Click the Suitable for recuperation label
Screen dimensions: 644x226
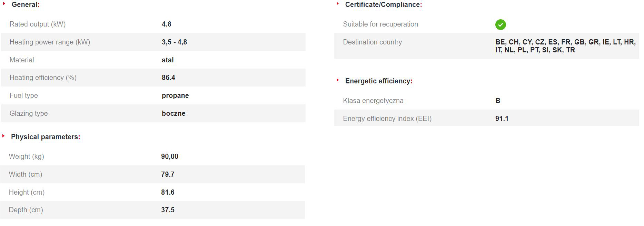380,24
